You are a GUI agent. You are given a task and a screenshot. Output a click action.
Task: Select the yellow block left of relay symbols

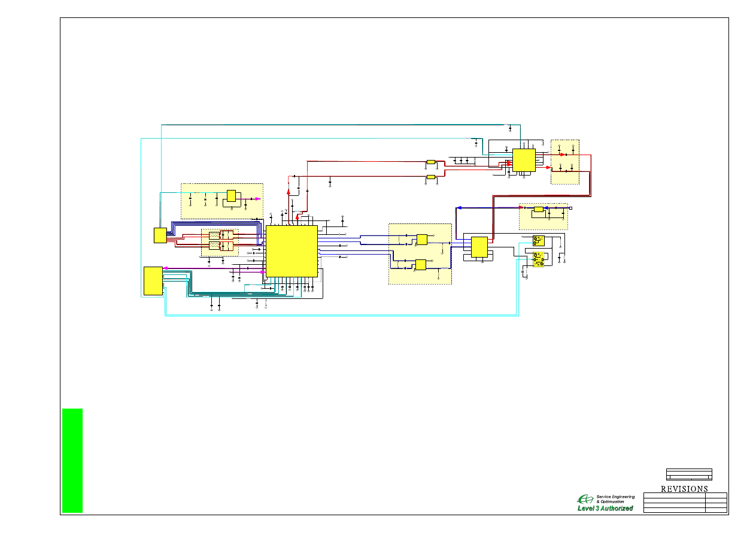coord(479,247)
